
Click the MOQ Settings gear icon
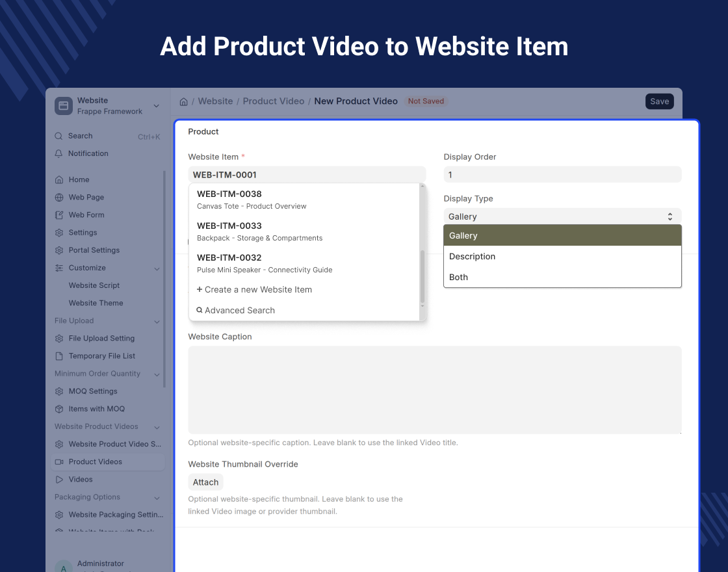point(59,391)
